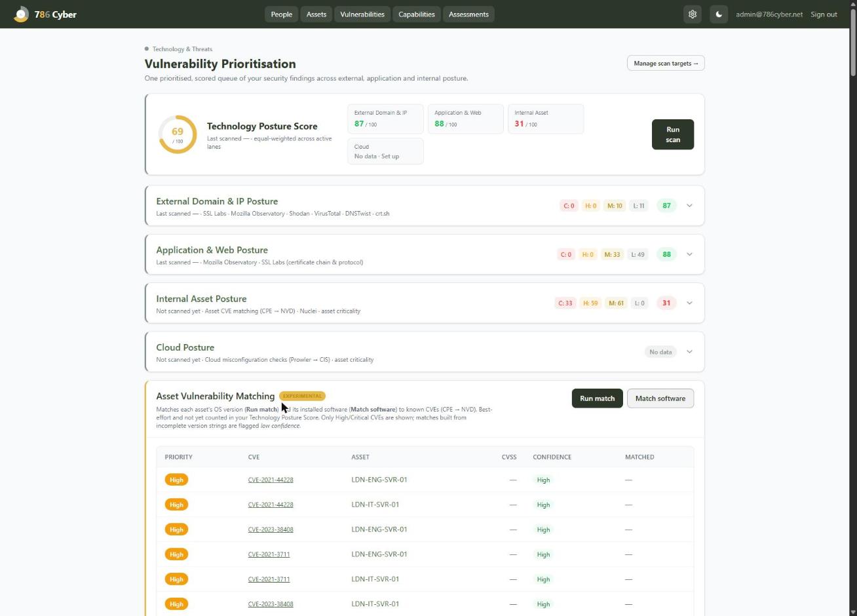Click CONFIDENCE column header

click(x=552, y=457)
